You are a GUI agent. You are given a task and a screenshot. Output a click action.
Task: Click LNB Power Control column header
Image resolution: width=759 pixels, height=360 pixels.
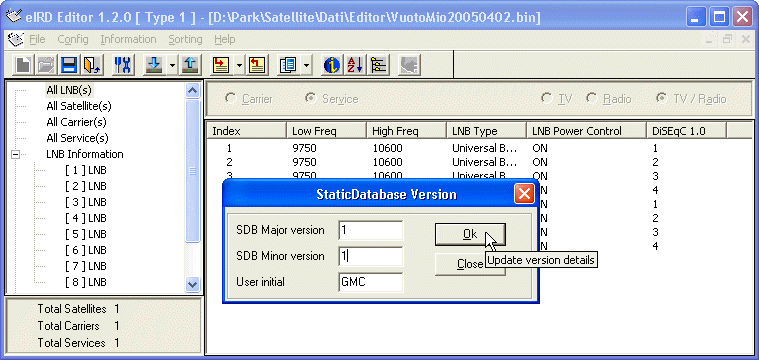586,131
